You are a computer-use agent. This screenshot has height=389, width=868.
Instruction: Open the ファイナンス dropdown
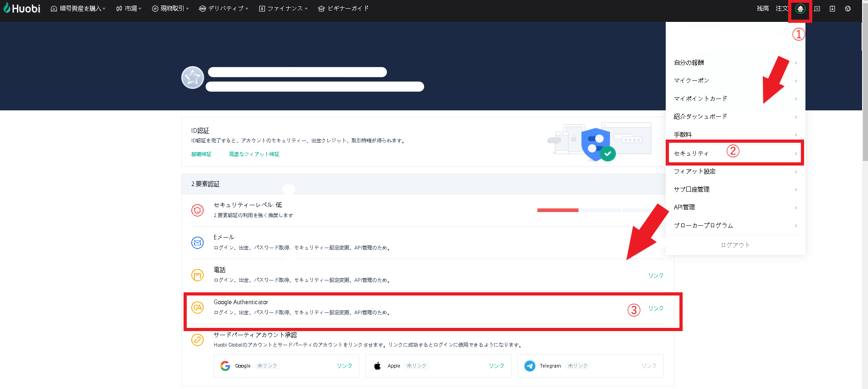coord(283,9)
